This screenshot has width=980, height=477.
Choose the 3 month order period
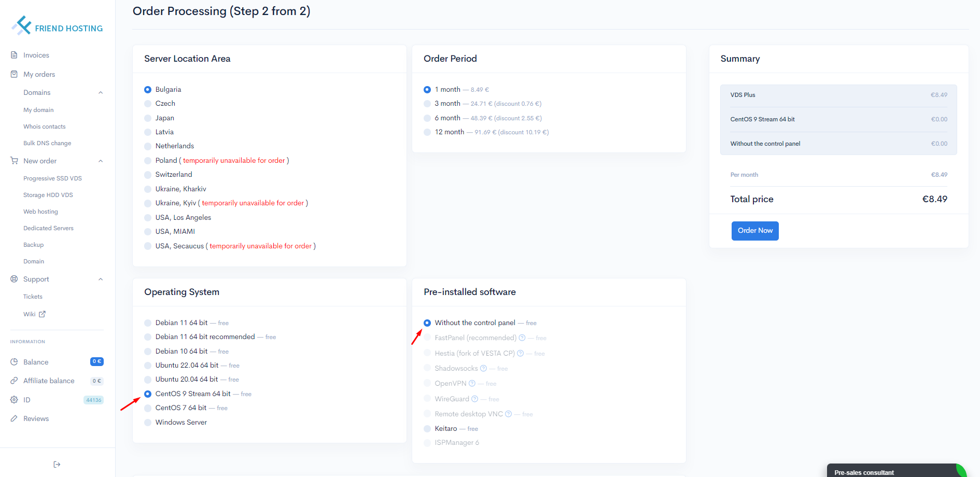(427, 104)
